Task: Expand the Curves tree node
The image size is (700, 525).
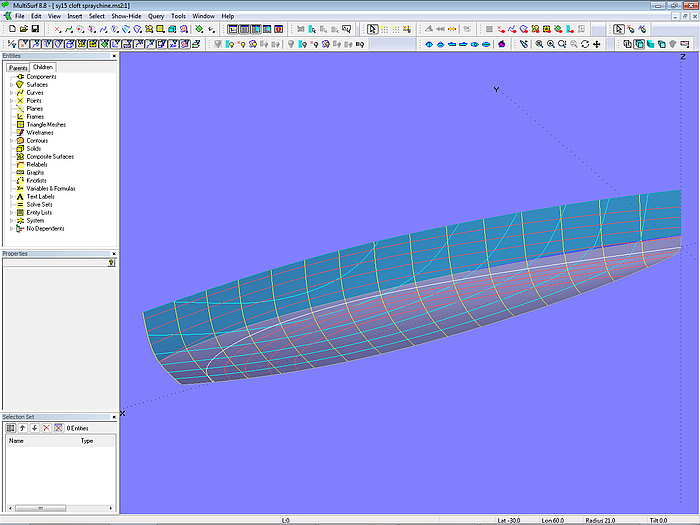Action: click(11, 93)
